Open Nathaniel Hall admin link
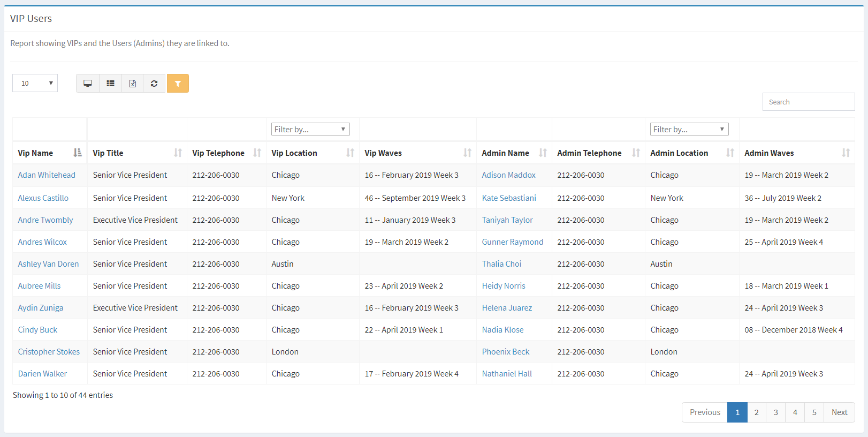 (x=507, y=374)
